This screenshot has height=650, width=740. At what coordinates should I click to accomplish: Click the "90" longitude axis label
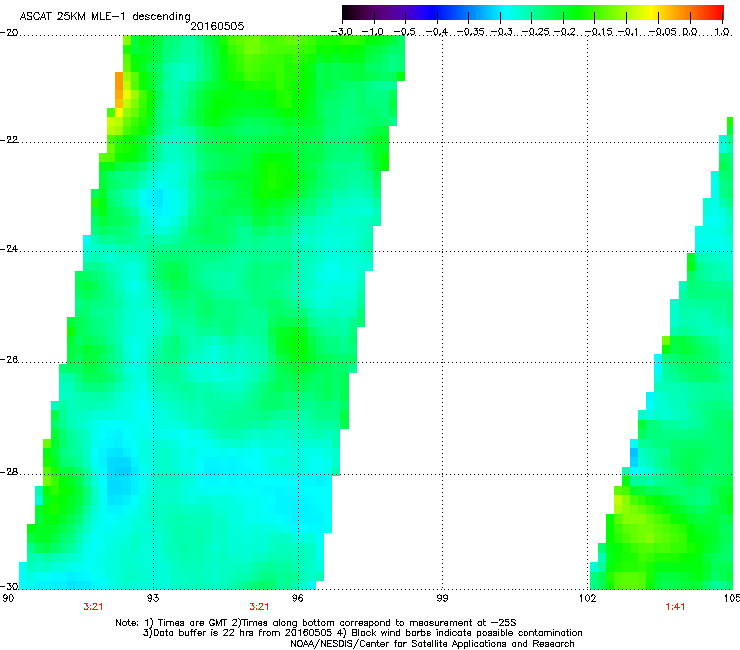[x=8, y=598]
